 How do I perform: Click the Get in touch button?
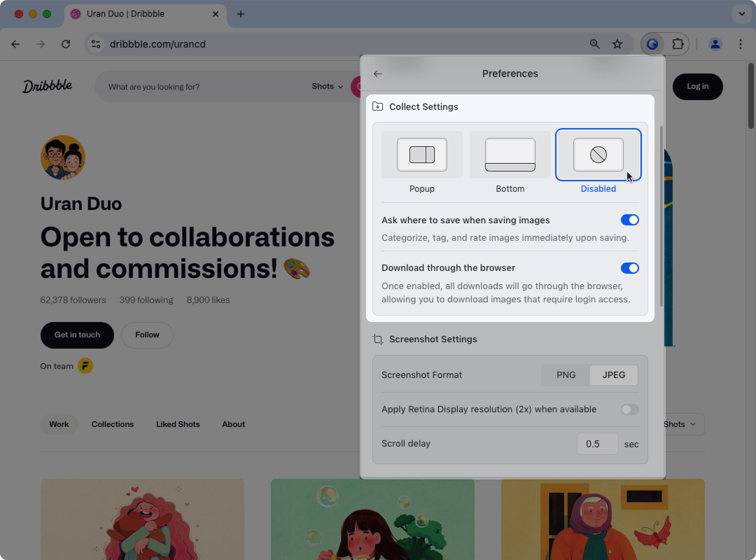tap(77, 335)
